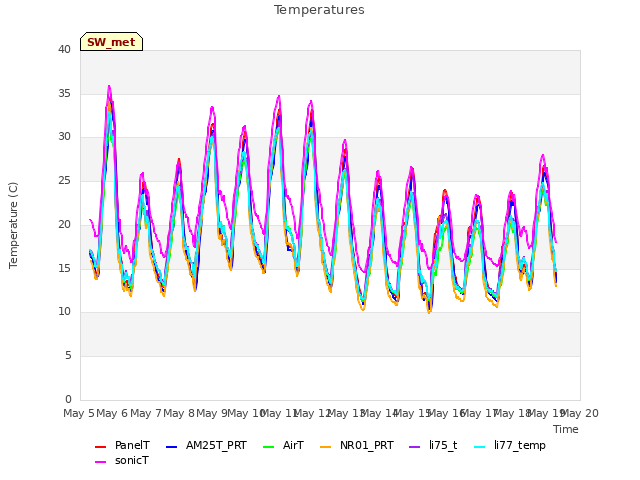The image size is (640, 480).
Task: Click the May 6 axis label
Action: click(x=112, y=413)
